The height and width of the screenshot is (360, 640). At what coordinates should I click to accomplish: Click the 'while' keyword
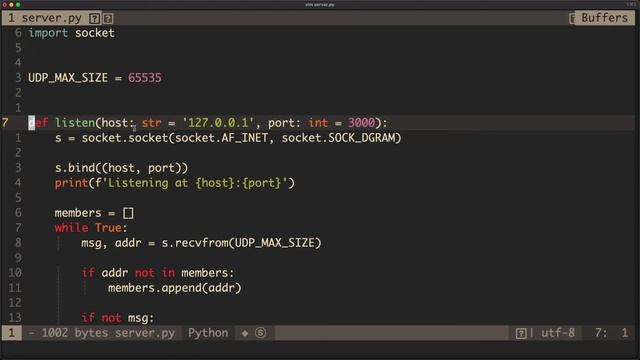(x=71, y=228)
